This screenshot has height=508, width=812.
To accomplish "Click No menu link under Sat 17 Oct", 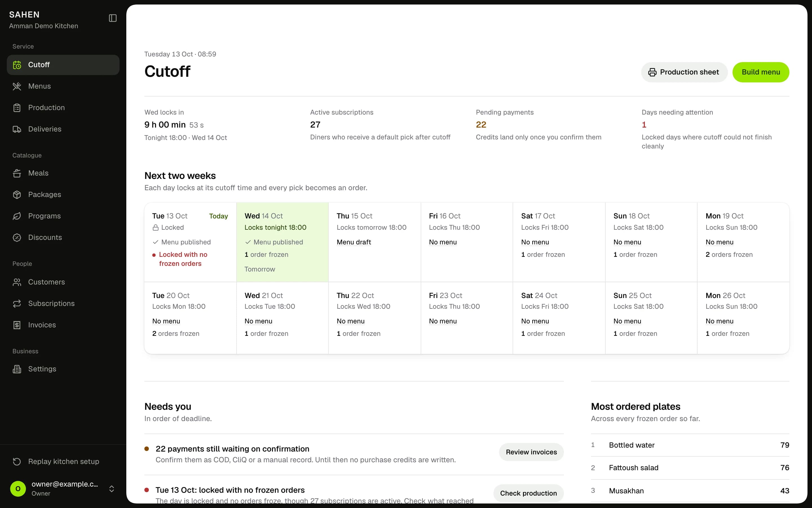I will point(535,242).
